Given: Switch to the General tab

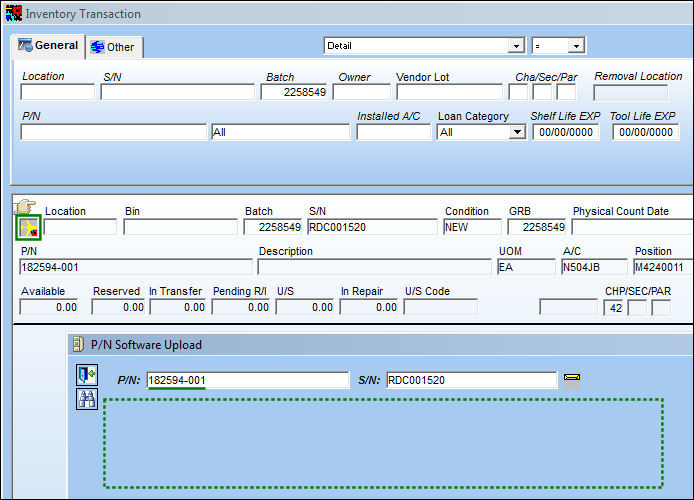Looking at the screenshot, I should [x=48, y=46].
